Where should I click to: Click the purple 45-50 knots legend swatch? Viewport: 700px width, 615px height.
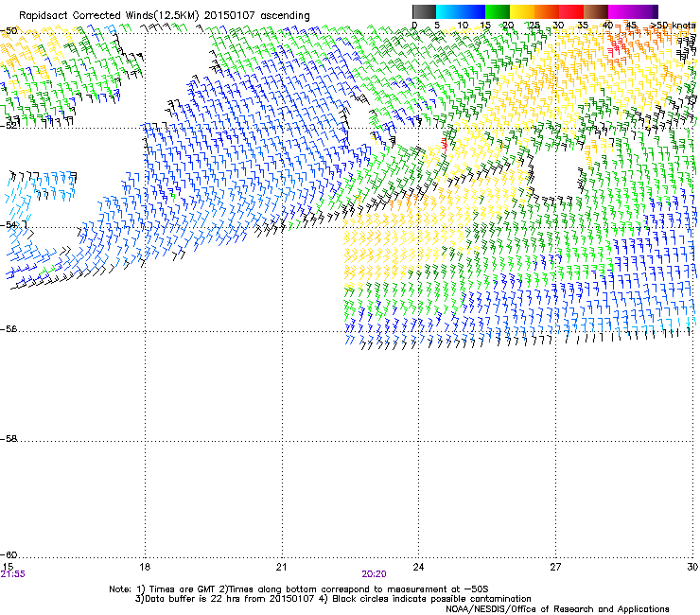click(645, 11)
